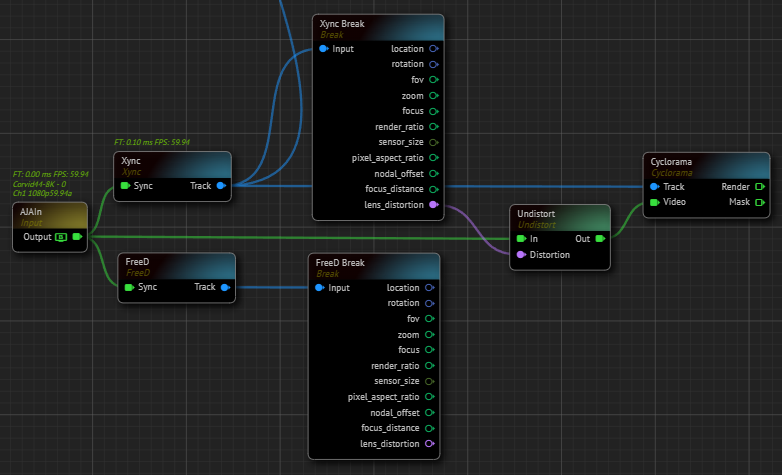
Task: Click the Input pin on FreeD Break
Action: coord(321,288)
